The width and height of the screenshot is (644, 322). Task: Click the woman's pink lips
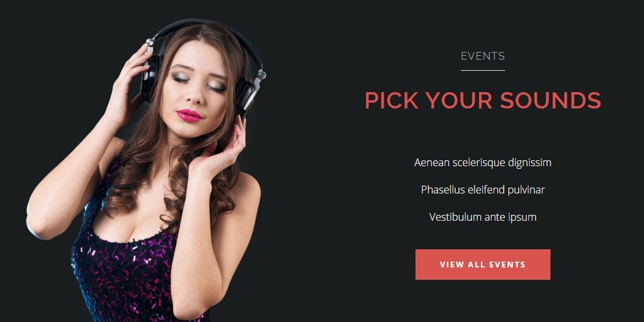click(x=190, y=115)
